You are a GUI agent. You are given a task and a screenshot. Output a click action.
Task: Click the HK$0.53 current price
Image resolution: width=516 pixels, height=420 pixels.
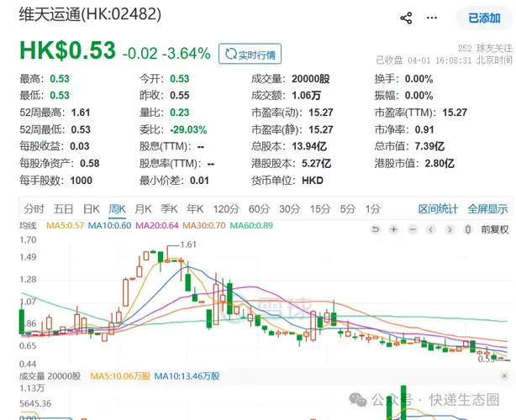point(67,50)
